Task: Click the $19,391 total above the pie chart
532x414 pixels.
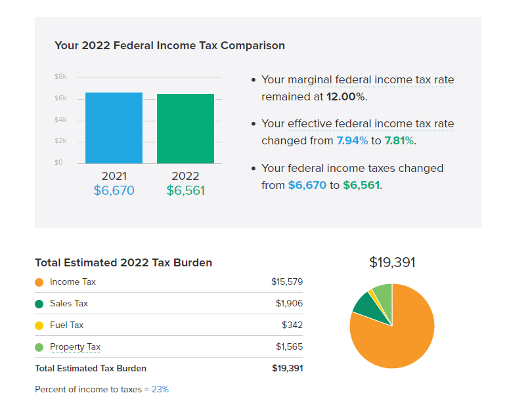Action: (x=392, y=263)
